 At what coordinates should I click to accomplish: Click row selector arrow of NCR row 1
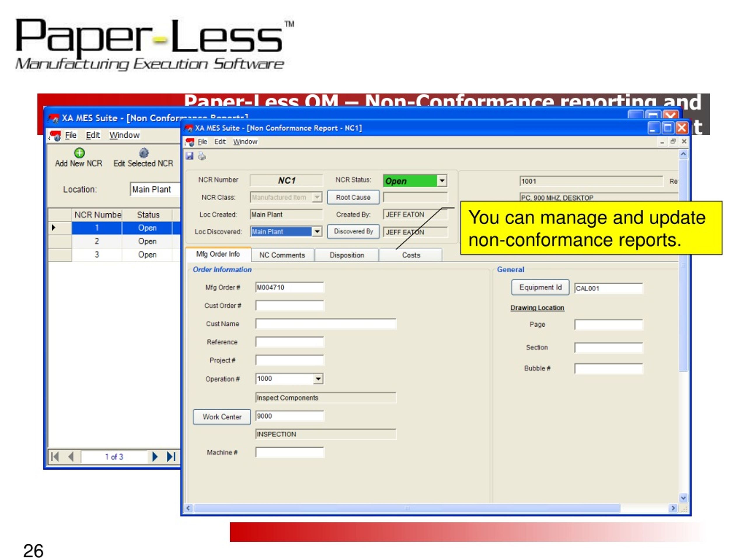click(54, 228)
